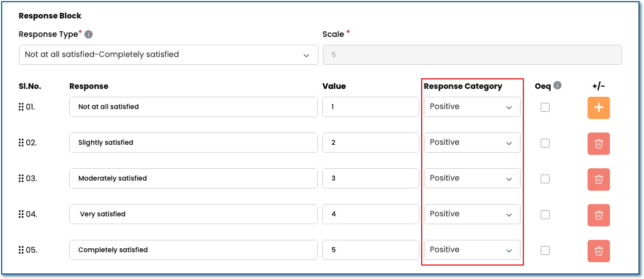Tick the Oeq checkbox in row 03

pyautogui.click(x=545, y=179)
